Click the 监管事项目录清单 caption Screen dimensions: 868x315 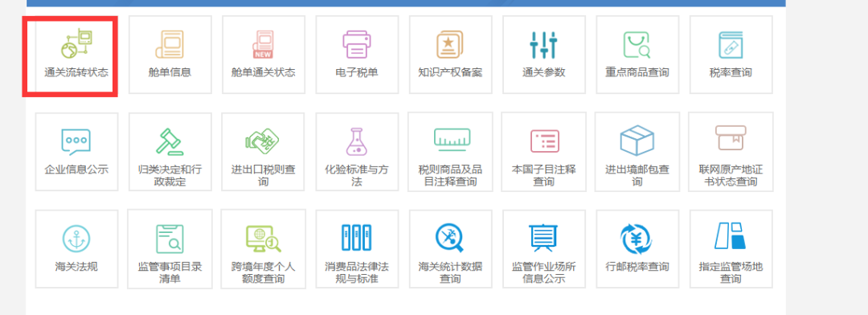tap(170, 272)
